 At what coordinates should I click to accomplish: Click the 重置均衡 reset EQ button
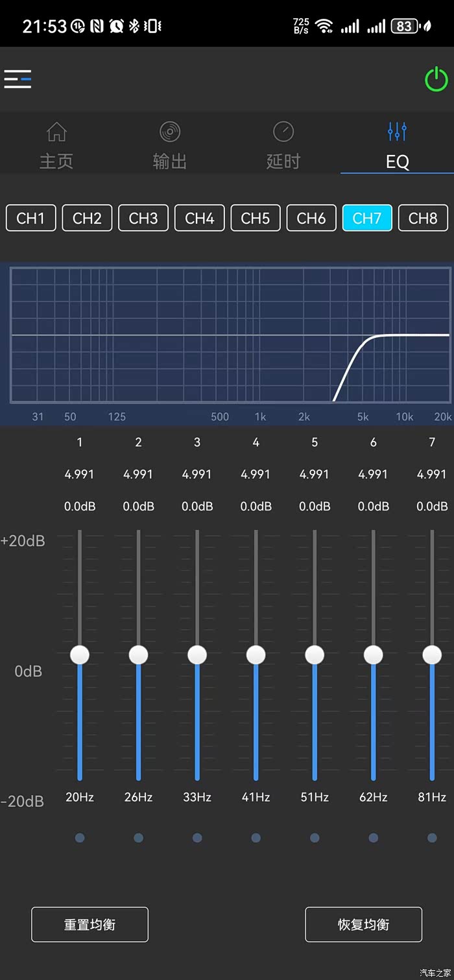tap(90, 924)
